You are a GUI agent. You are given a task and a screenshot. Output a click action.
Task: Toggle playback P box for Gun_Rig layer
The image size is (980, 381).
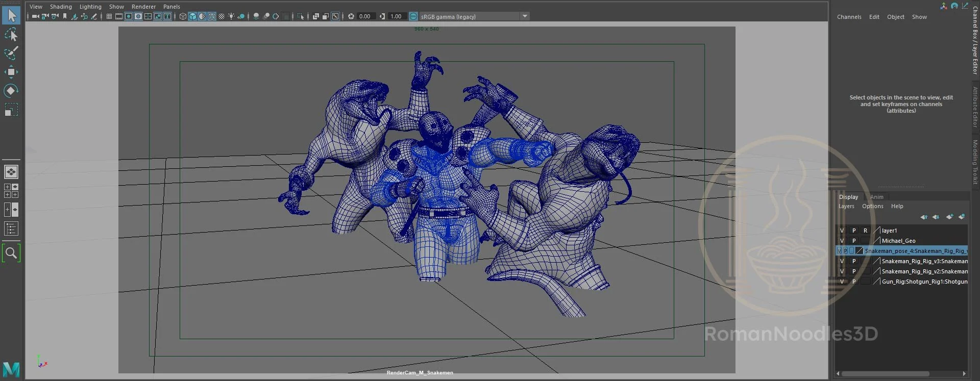point(853,282)
